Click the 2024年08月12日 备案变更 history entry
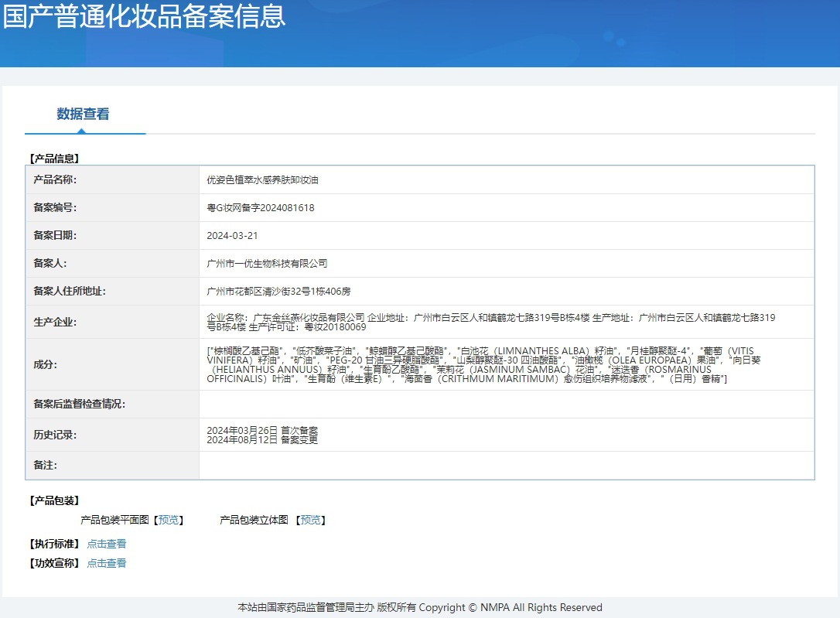 click(262, 439)
